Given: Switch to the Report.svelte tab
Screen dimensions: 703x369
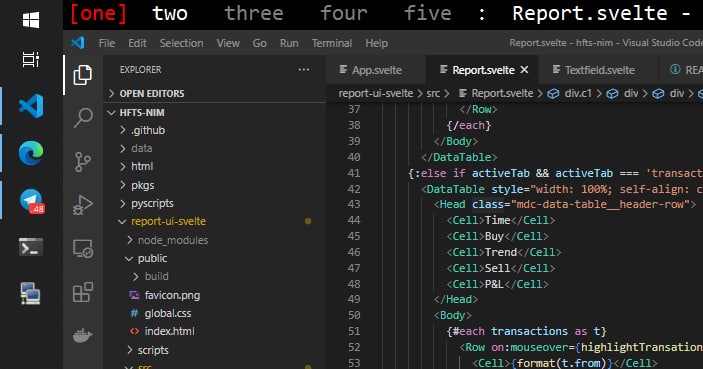Looking at the screenshot, I should (483, 70).
